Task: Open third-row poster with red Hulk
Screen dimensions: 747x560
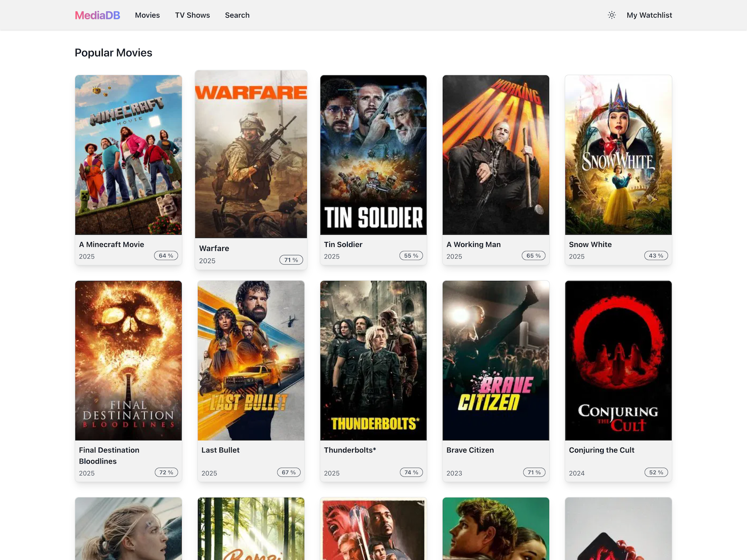Action: [x=373, y=529]
